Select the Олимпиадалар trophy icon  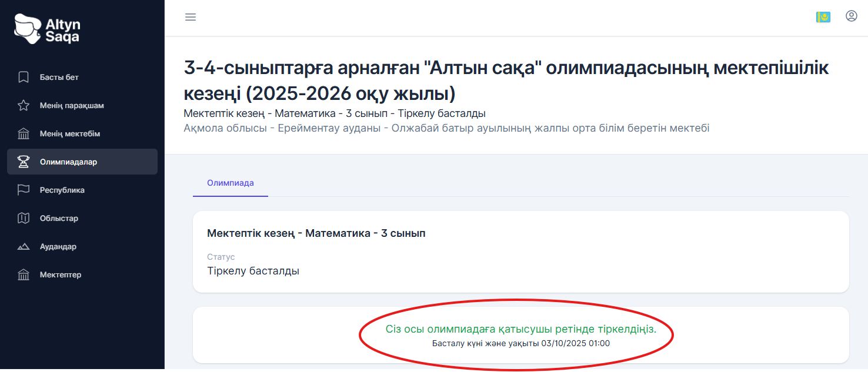point(22,162)
